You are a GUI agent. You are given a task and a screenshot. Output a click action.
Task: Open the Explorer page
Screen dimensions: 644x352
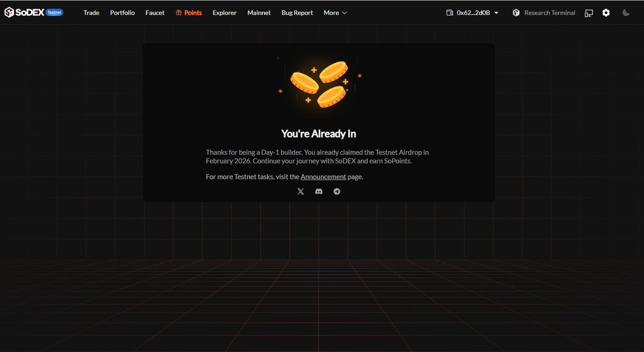click(x=224, y=12)
